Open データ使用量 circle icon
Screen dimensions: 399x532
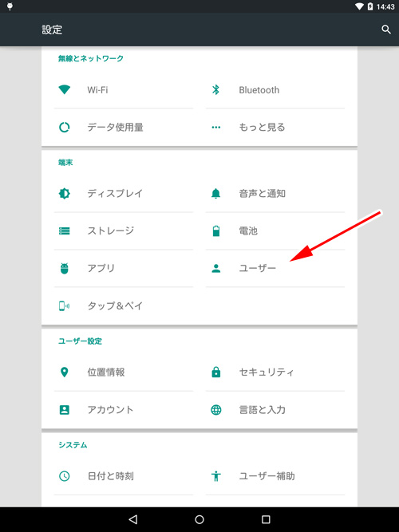[64, 128]
